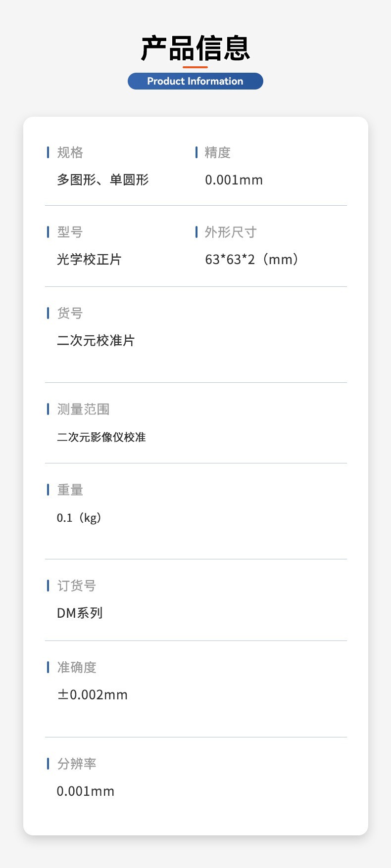Screen dimensions: 391x868
Task: Click the 二次元影像仪校准 value text
Action: [x=101, y=437]
